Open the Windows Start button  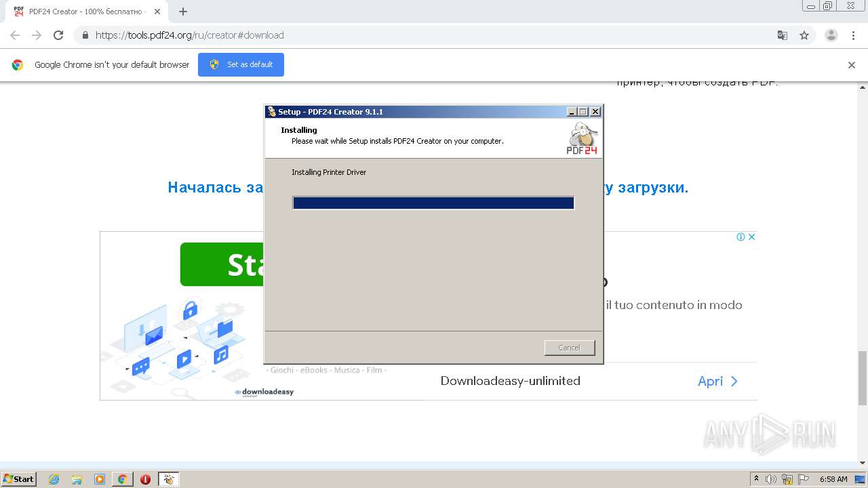click(19, 479)
